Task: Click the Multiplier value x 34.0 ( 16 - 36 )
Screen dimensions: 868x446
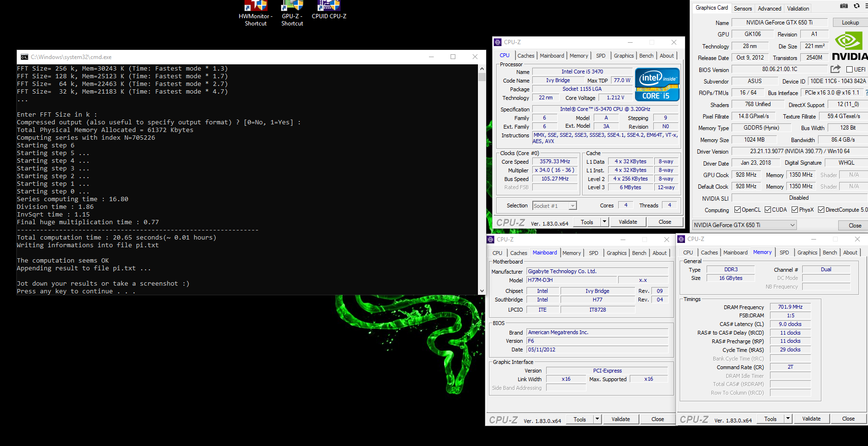Action: tap(555, 170)
